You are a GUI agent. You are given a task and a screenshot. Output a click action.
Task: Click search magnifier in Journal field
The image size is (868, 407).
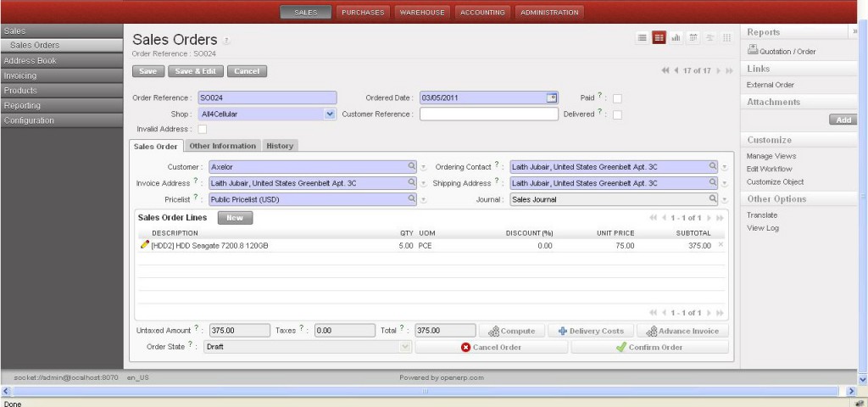click(x=712, y=198)
